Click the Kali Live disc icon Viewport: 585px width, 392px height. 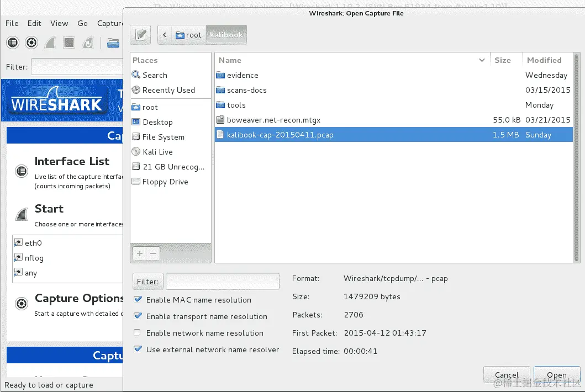point(136,152)
